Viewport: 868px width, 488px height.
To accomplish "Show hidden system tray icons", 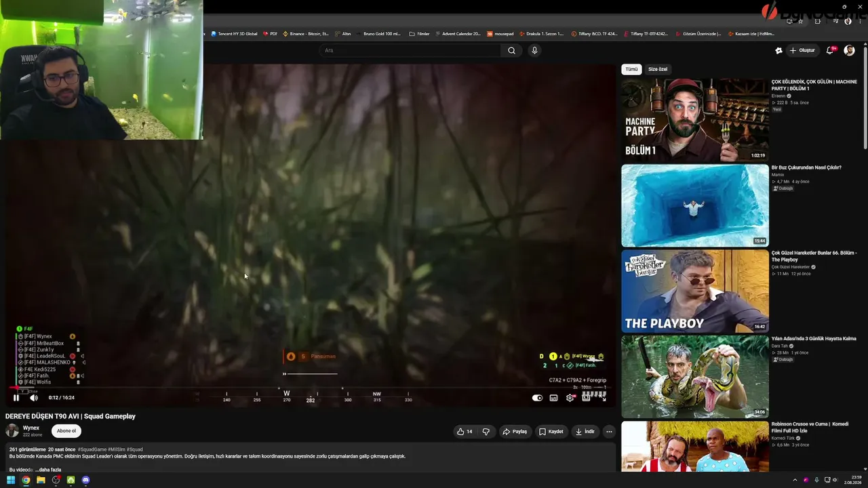I will point(795,480).
